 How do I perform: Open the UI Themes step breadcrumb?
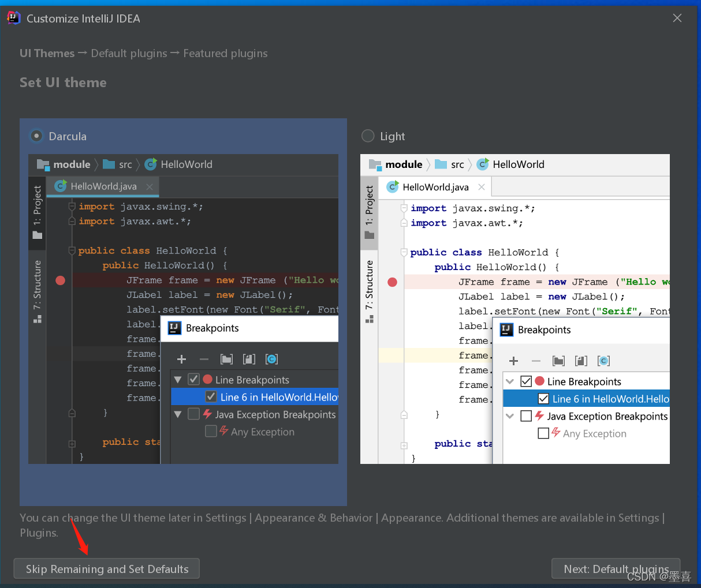tap(47, 53)
